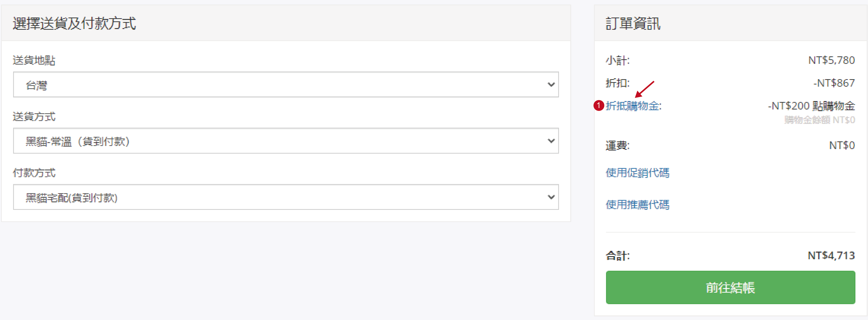Open the 付款方式 dropdown showing 黑貓宅配(貨到付款)

tap(286, 197)
